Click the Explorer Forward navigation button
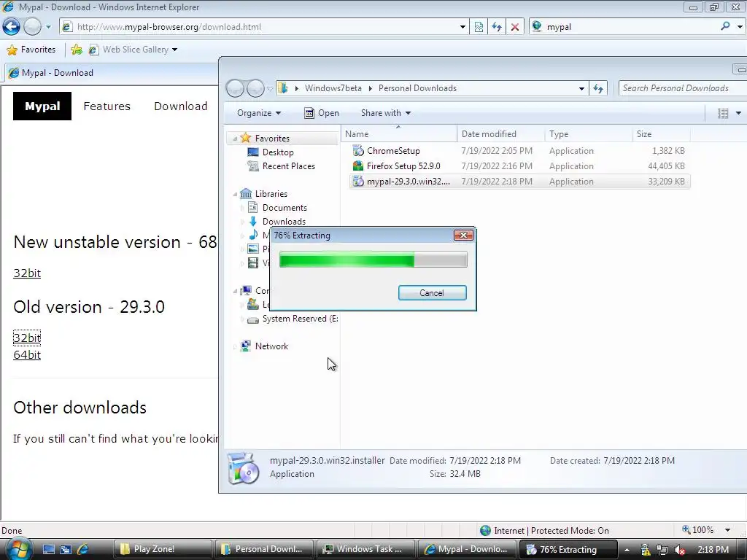Image resolution: width=747 pixels, height=560 pixels. pos(255,88)
